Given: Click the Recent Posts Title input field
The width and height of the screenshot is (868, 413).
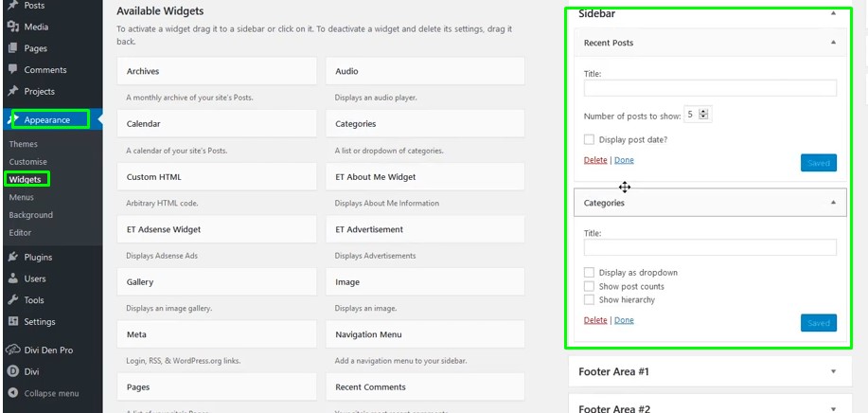Looking at the screenshot, I should pos(710,88).
